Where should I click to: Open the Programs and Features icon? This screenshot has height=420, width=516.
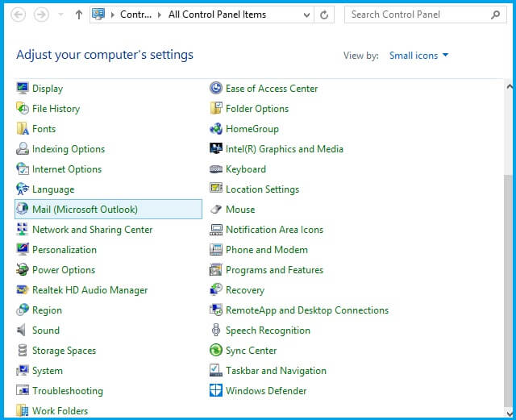tap(216, 269)
